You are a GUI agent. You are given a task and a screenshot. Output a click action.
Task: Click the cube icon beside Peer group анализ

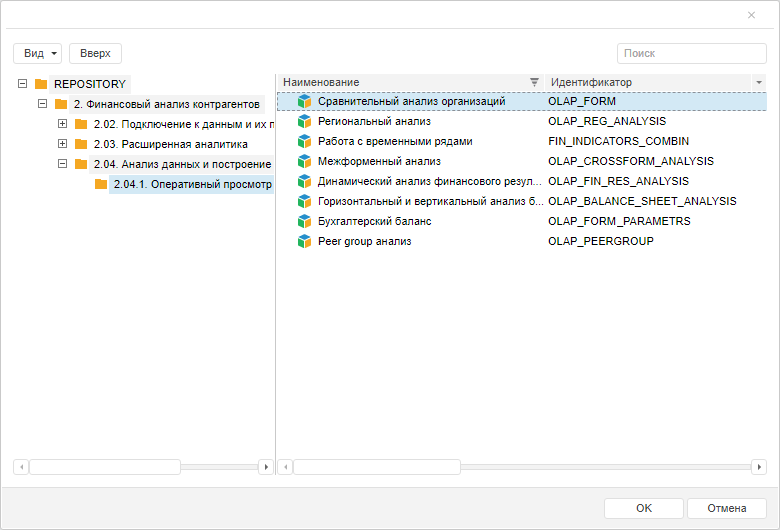[x=305, y=241]
